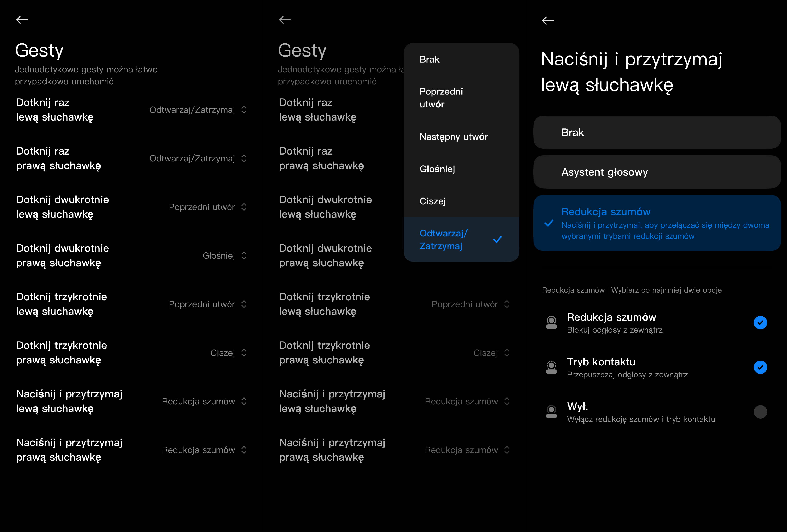Tap checkmark beside Odtwarzaj/Zatrzymaj popup option
Image resolution: width=787 pixels, height=532 pixels.
(x=497, y=240)
